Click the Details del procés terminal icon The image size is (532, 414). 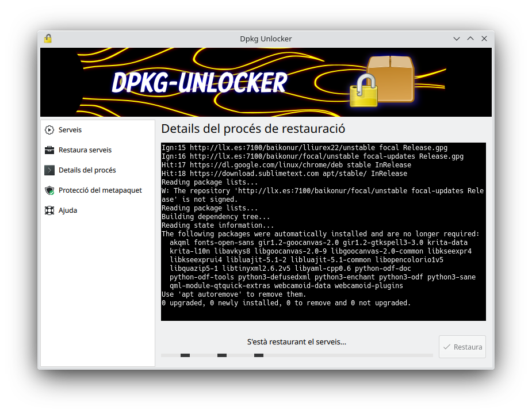[49, 170]
